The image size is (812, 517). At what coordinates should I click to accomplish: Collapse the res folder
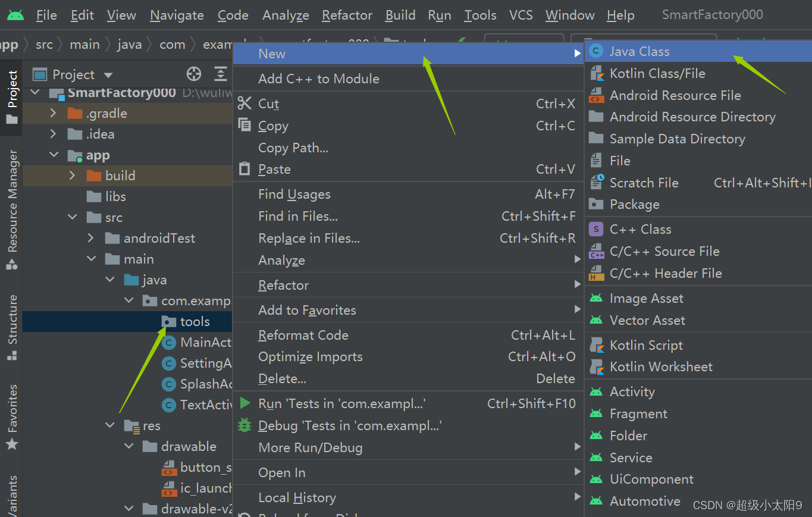pos(110,425)
